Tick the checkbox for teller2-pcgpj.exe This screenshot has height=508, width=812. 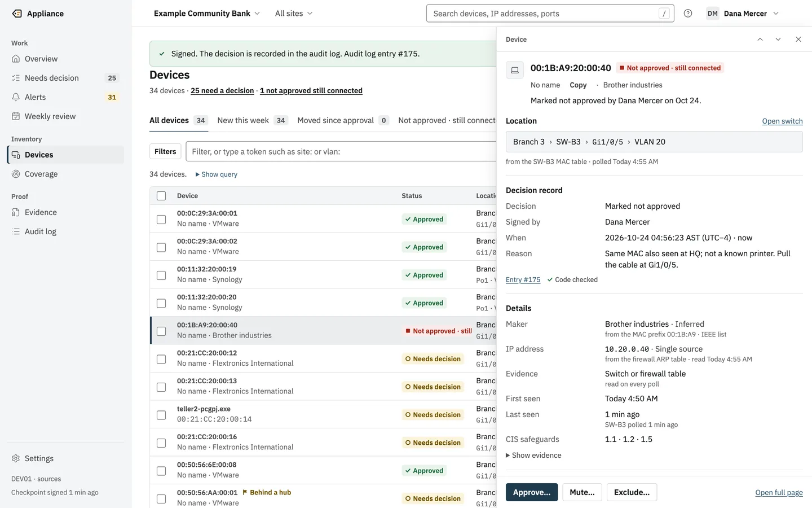tap(161, 415)
